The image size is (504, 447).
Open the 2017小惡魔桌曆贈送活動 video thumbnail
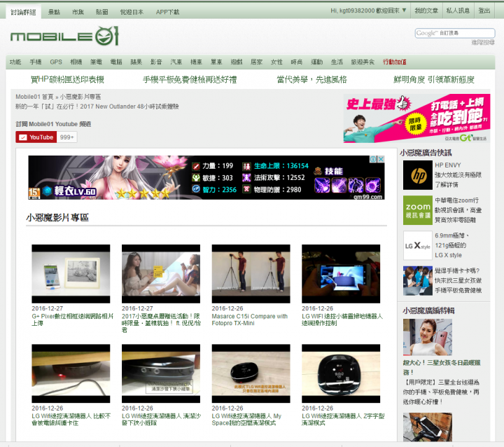click(x=161, y=274)
